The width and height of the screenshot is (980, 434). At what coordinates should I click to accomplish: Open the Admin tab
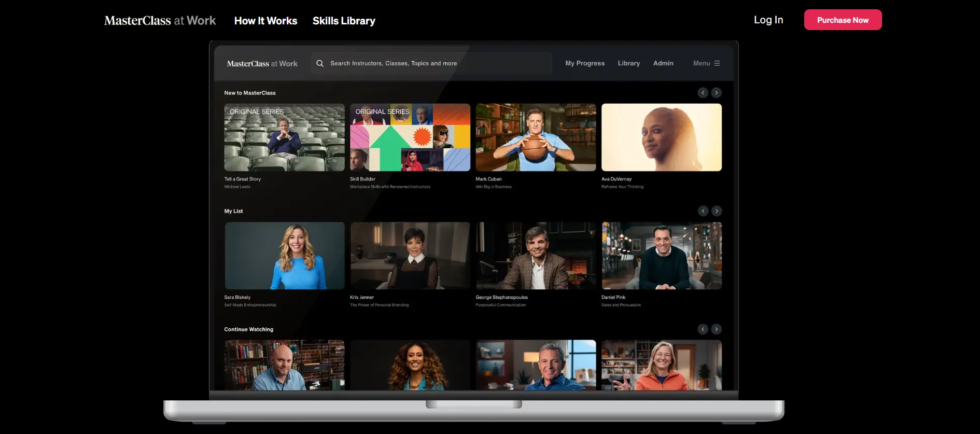click(x=663, y=63)
